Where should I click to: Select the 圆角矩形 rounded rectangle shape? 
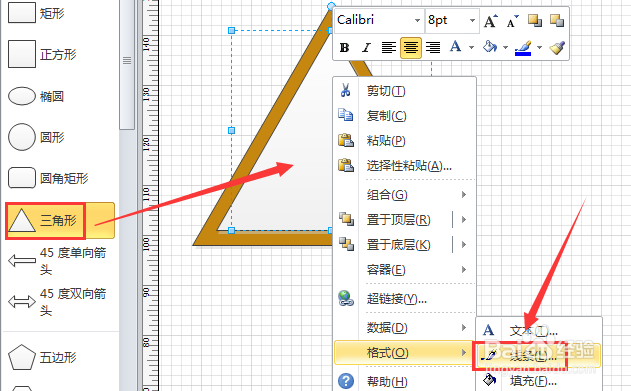tap(48, 178)
